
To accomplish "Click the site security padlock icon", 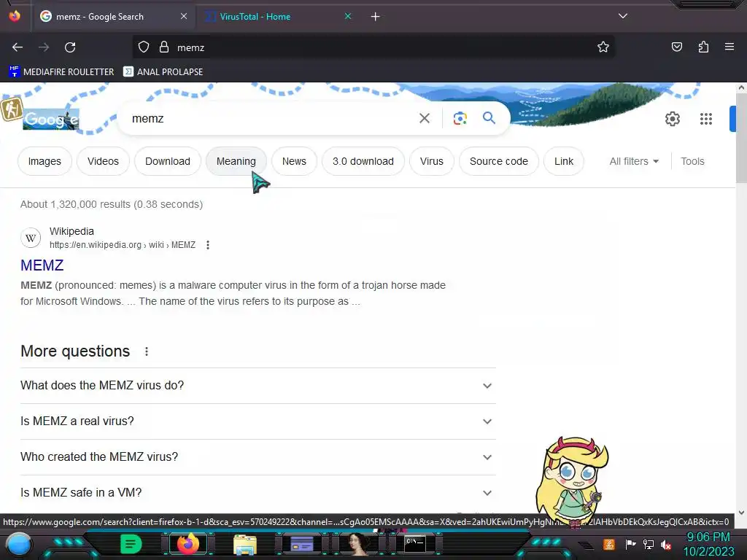I will tap(164, 47).
